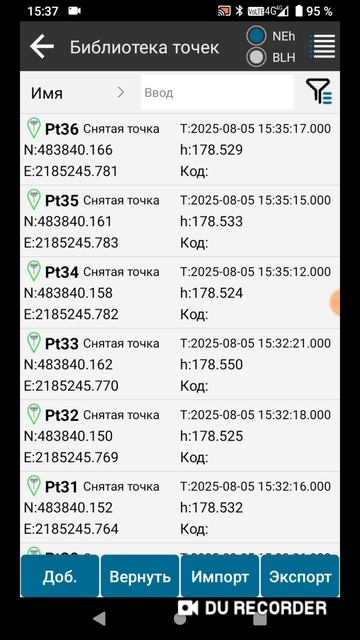Viewport: 360px width, 640px height.
Task: Open the Экспорт option
Action: (x=300, y=576)
